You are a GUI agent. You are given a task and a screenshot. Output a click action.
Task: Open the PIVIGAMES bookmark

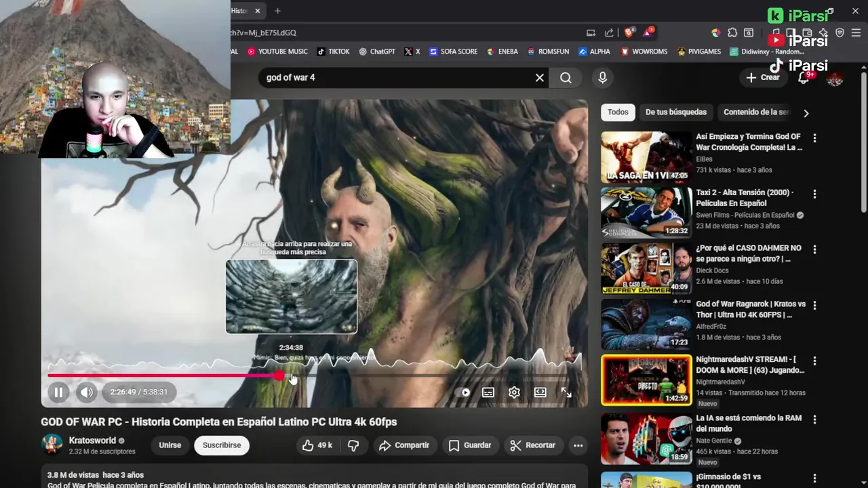(x=698, y=52)
